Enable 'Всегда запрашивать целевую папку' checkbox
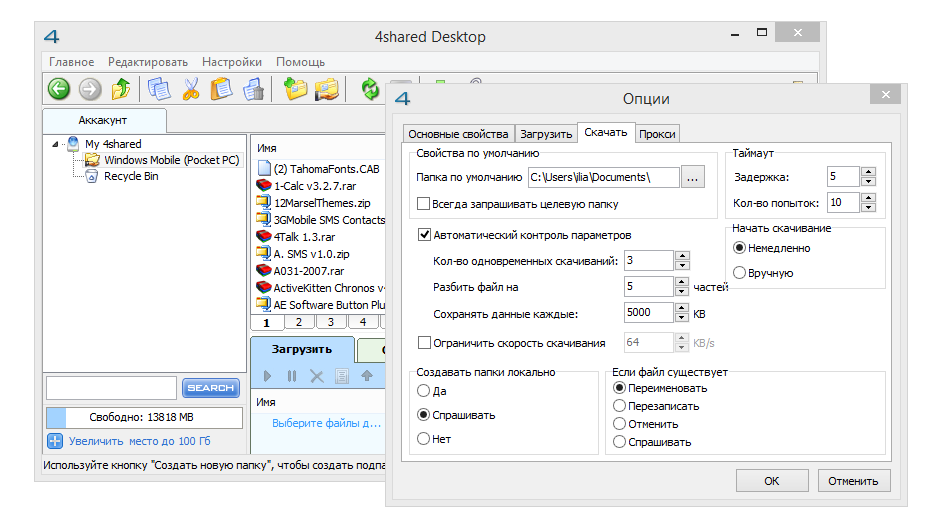The image size is (930, 517). click(424, 205)
